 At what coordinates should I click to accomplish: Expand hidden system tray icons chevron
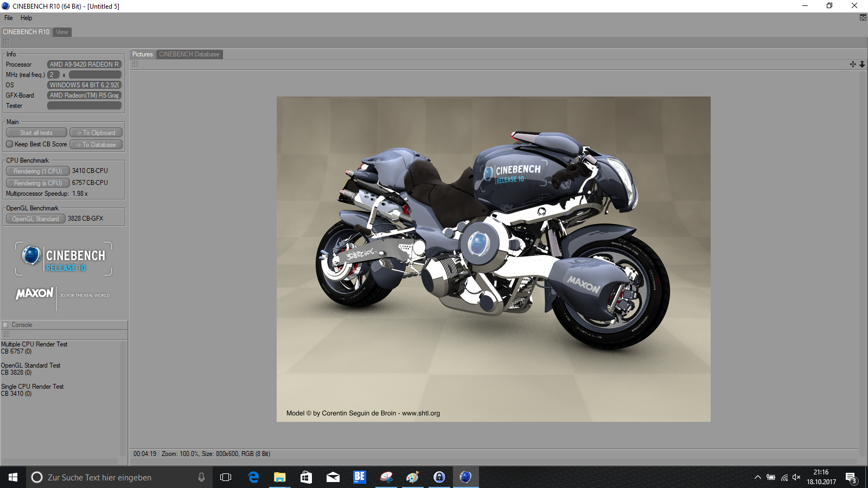coord(757,477)
